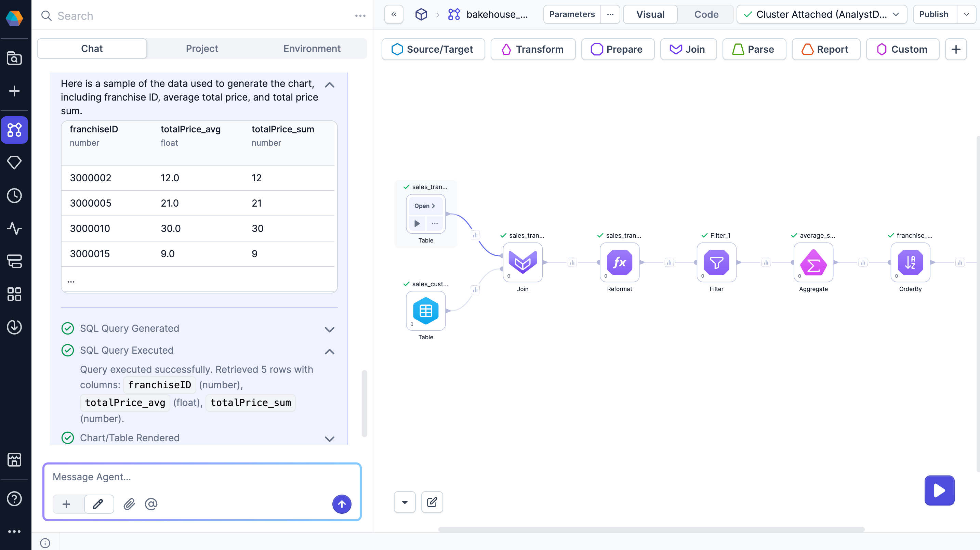The width and height of the screenshot is (980, 550).
Task: Switch to Code view
Action: coord(706,14)
